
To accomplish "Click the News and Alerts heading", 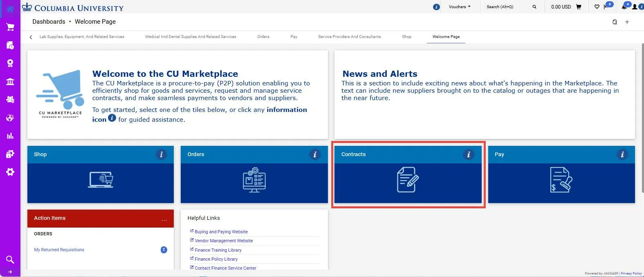I will coord(380,74).
